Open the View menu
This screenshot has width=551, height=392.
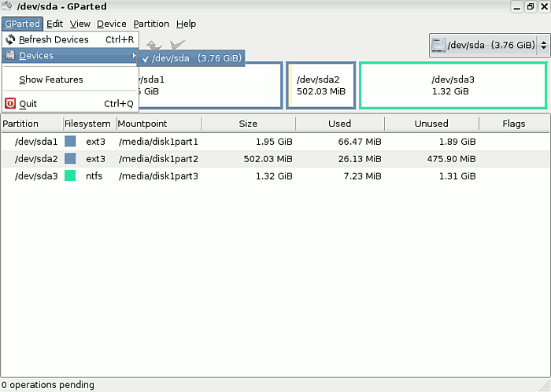[x=80, y=24]
